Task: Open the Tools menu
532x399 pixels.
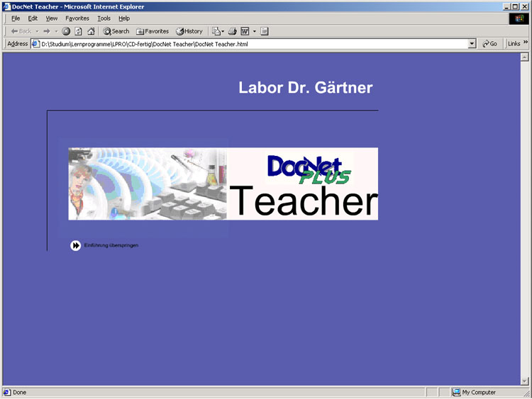Action: pyautogui.click(x=104, y=18)
